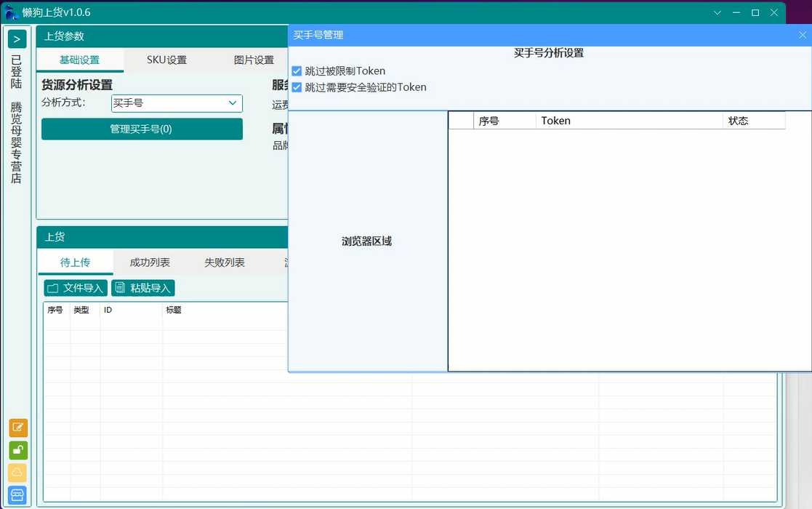Switch to SKU设置 tab
Screen dimensions: 812x509
tap(166, 60)
